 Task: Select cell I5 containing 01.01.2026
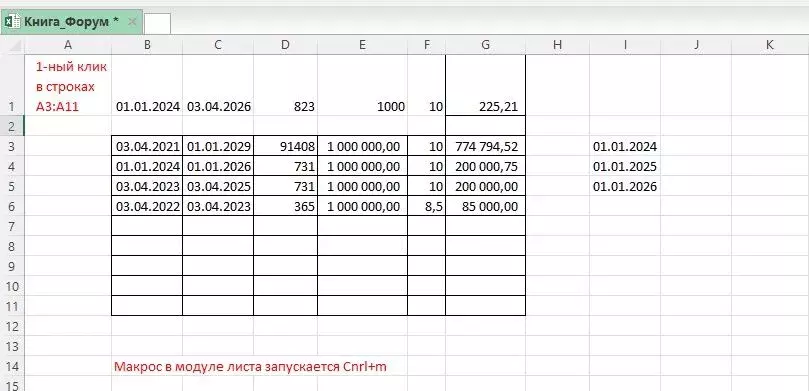(625, 186)
